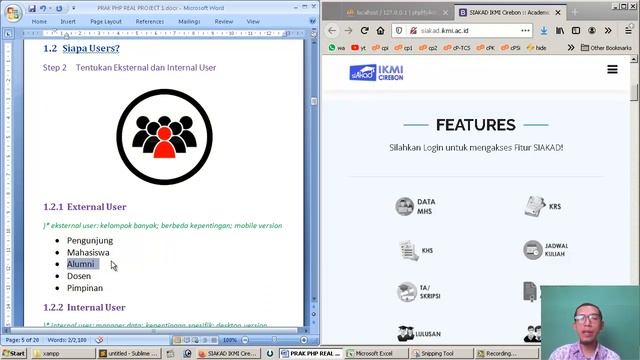Image resolution: width=640 pixels, height=360 pixels.
Task: Click the Start button on taskbar
Action: coord(14,353)
